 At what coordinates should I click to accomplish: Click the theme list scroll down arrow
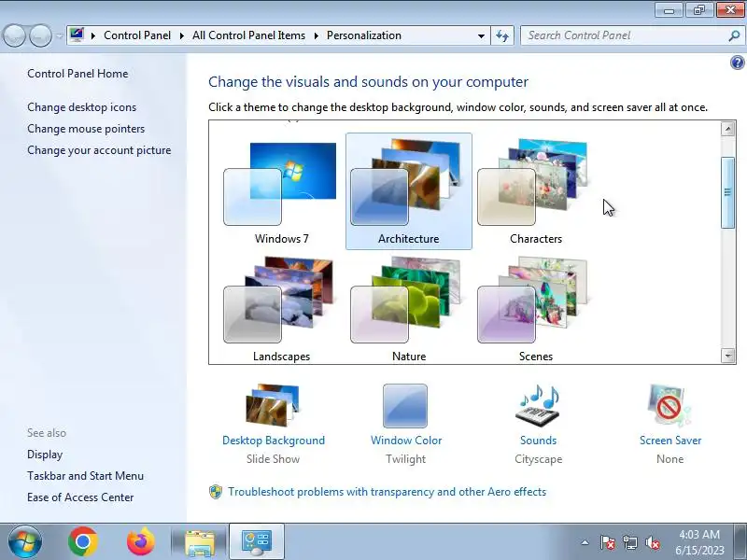pyautogui.click(x=728, y=356)
